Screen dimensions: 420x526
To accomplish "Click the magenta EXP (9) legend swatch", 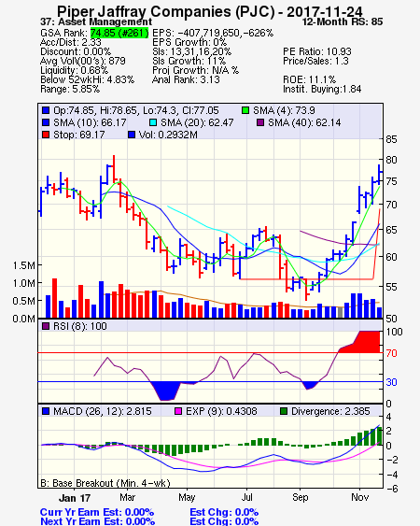I will tap(178, 411).
